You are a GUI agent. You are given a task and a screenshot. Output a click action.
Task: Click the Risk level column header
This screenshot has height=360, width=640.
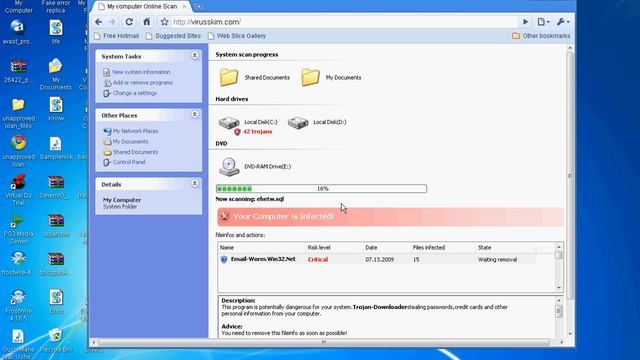[x=319, y=248]
